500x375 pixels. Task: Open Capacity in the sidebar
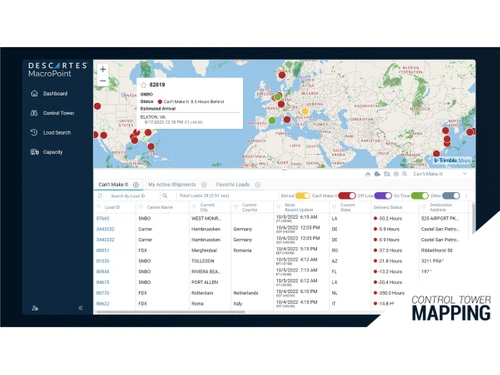46,152
